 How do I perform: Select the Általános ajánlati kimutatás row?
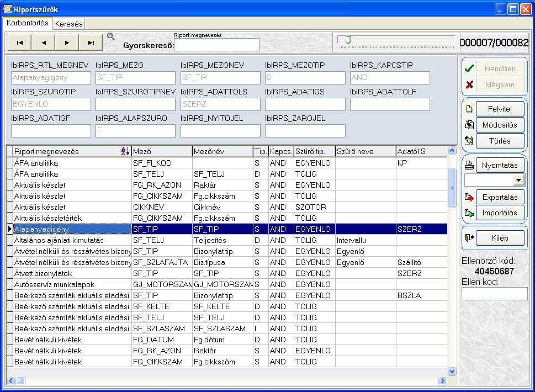[x=227, y=240]
